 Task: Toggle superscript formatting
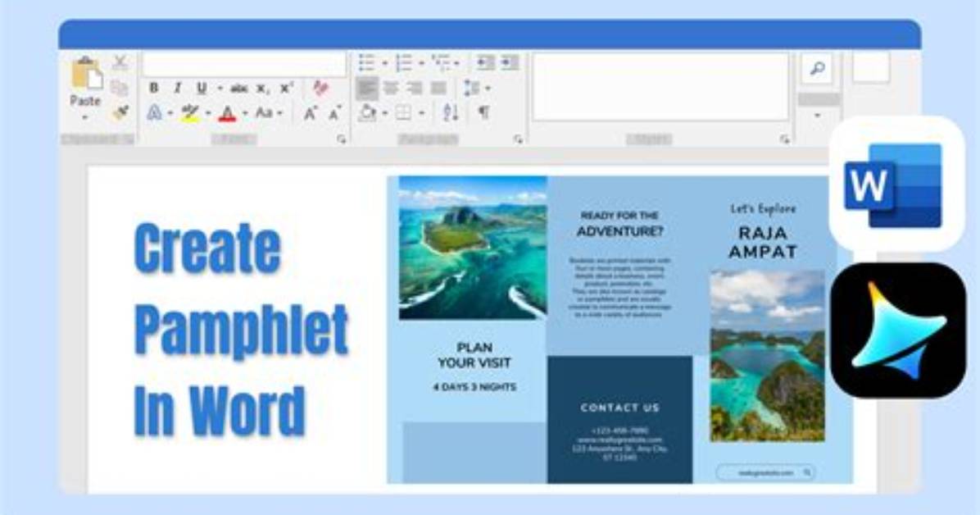coord(286,89)
